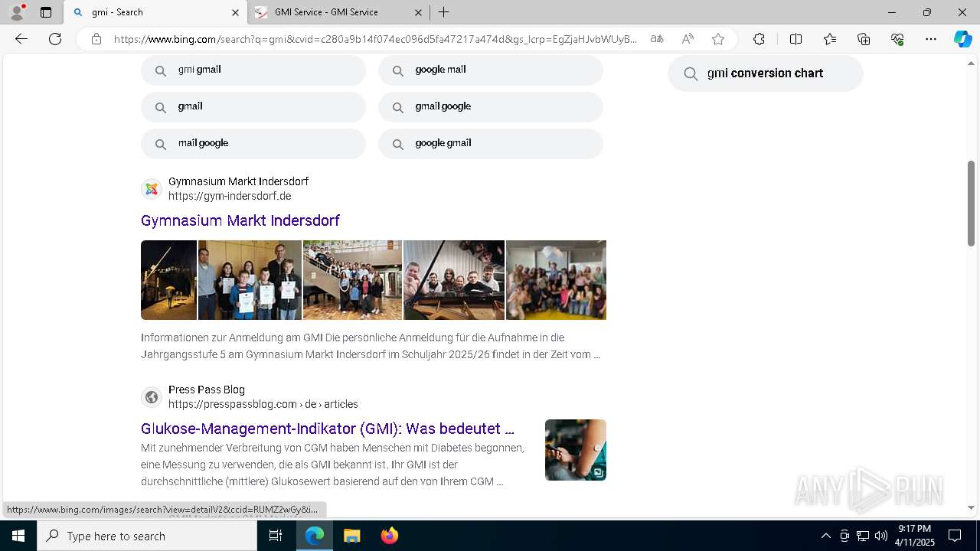Click the address bar URL field
The image size is (980, 551).
(375, 39)
